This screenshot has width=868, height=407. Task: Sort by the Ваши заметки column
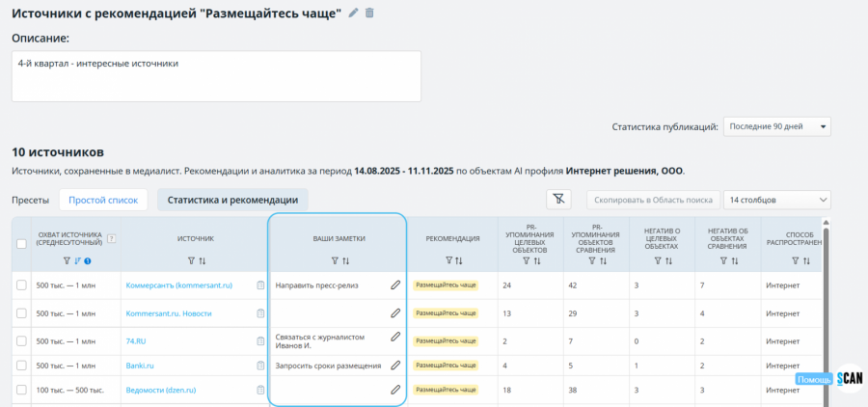346,260
